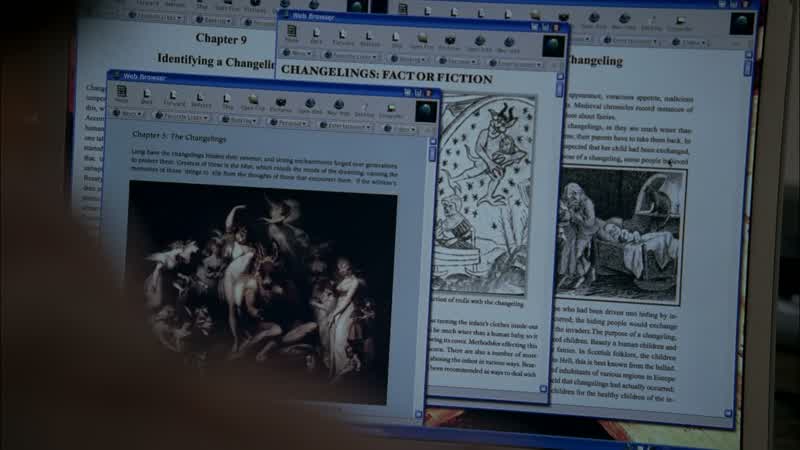
Task: Click Computer icon in the Chapter 9 back window
Action: [680, 23]
